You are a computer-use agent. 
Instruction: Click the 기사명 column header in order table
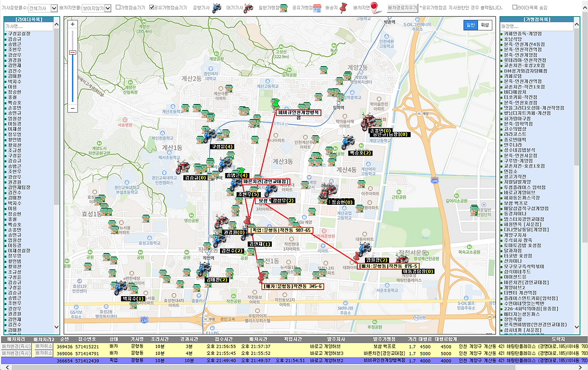click(137, 339)
